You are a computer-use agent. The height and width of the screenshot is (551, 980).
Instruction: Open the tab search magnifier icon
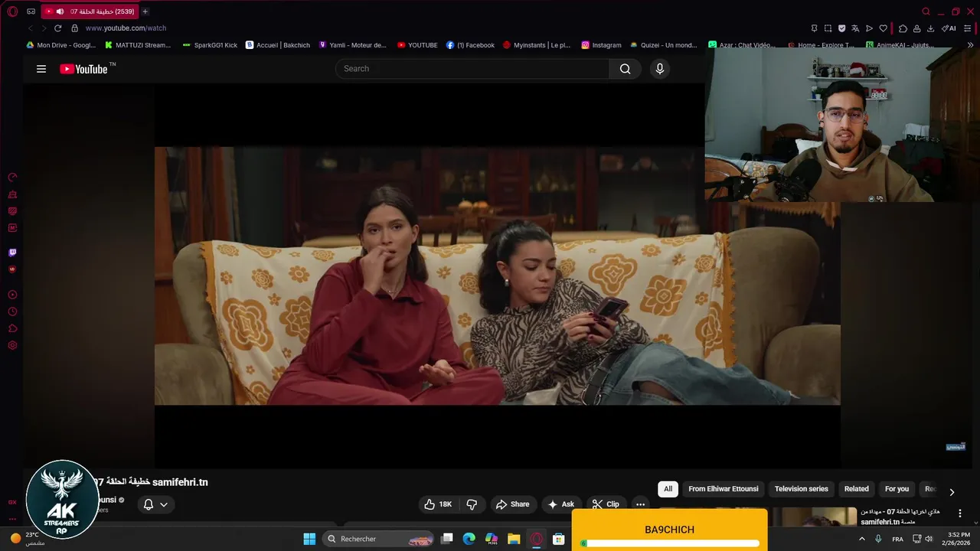[926, 11]
